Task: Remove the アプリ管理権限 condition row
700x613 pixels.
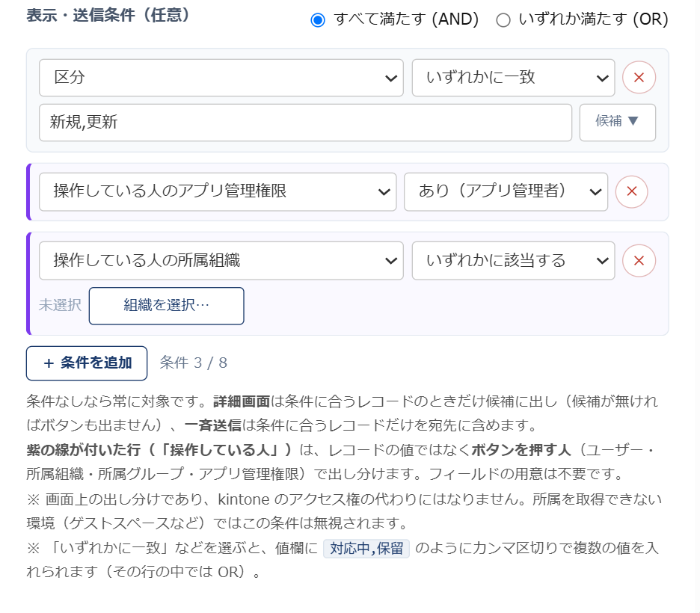Action: 632,192
